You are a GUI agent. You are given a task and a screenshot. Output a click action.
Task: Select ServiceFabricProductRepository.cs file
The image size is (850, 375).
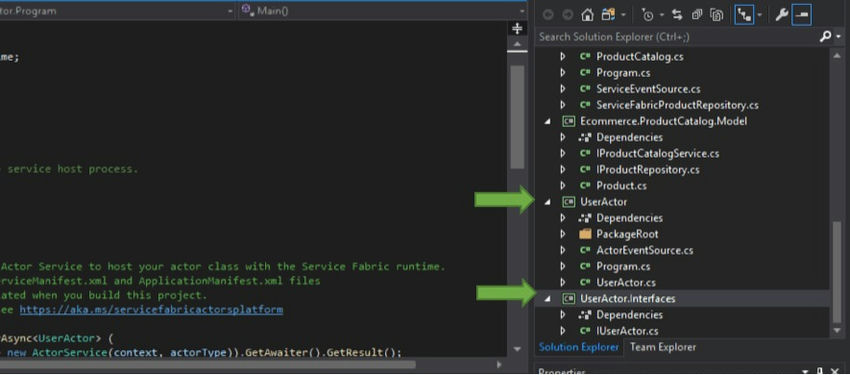click(677, 105)
